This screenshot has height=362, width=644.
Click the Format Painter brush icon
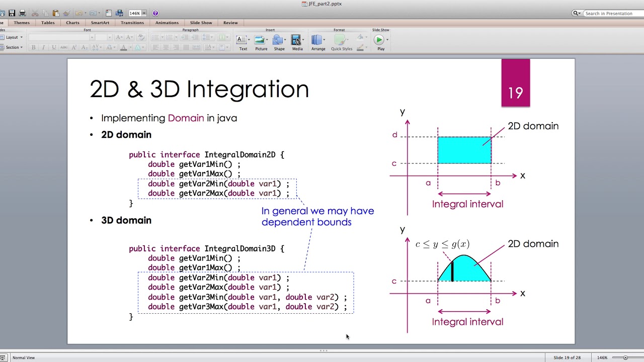66,13
